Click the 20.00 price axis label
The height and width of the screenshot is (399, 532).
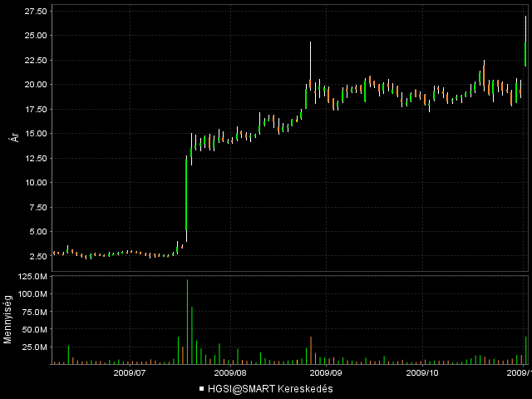click(36, 85)
